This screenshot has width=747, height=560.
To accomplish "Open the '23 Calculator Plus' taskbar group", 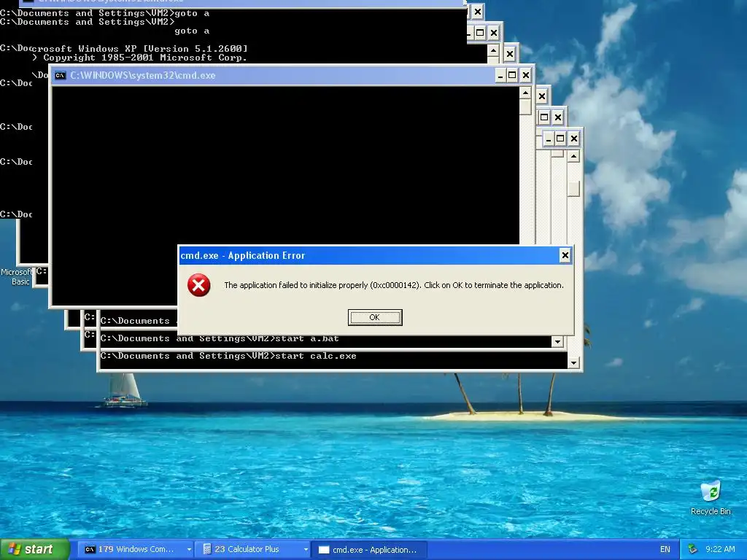I will click(253, 550).
